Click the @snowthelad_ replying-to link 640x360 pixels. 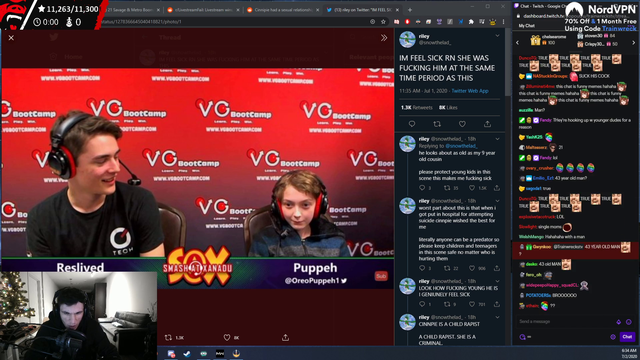pos(461,146)
